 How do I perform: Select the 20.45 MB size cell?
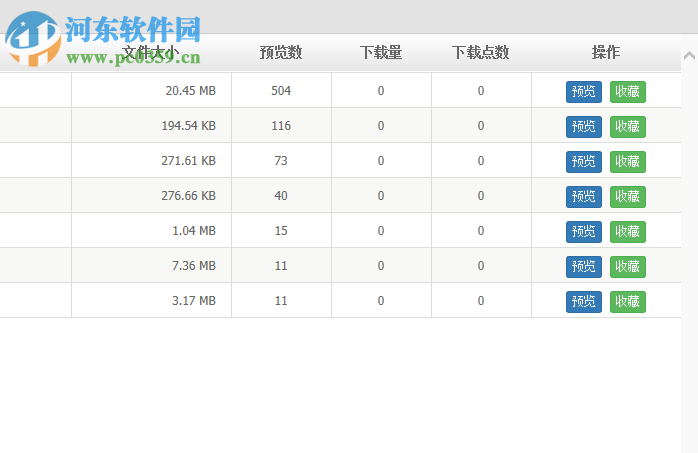point(151,90)
